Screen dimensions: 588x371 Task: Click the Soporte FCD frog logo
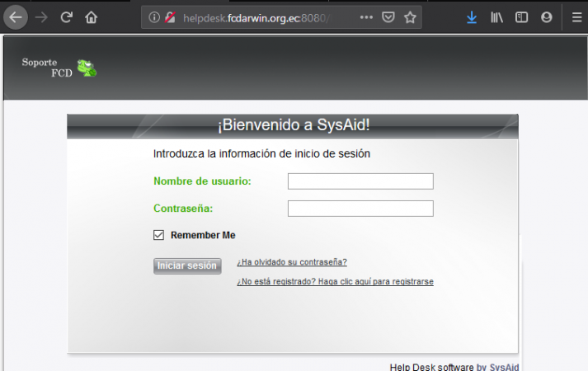(x=87, y=68)
